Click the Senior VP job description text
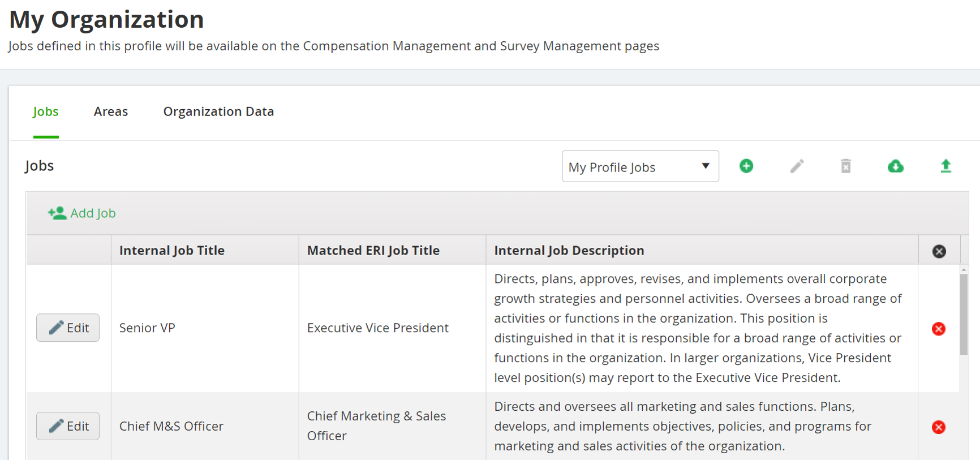The height and width of the screenshot is (460, 980). click(698, 328)
